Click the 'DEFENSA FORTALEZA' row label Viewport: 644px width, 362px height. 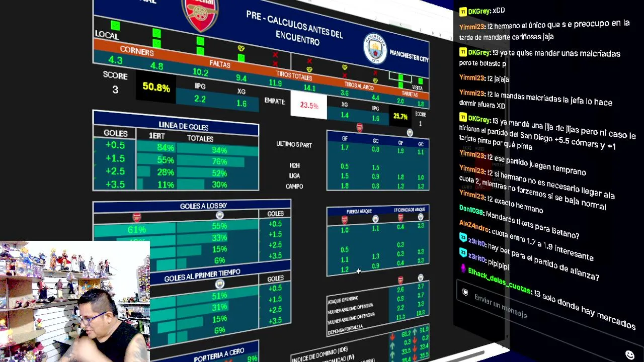(345, 330)
